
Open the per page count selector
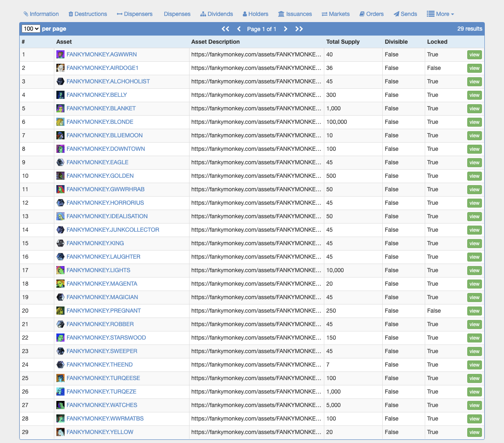31,29
